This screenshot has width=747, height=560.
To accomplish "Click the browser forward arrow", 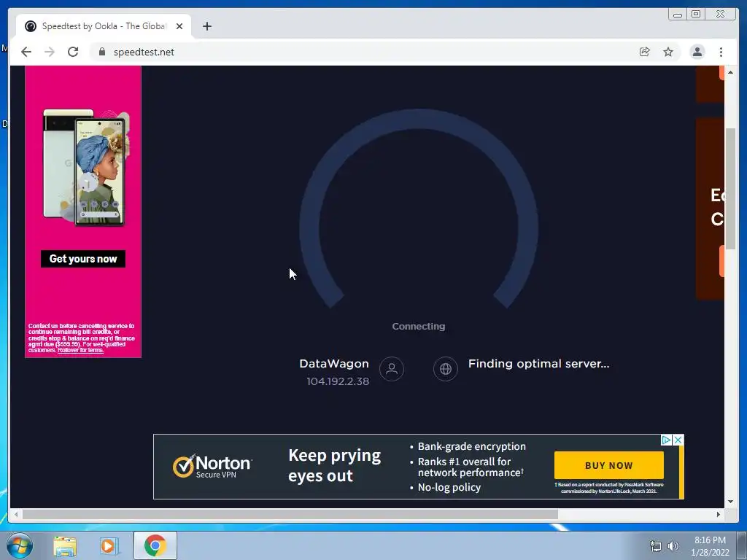I will [x=50, y=52].
